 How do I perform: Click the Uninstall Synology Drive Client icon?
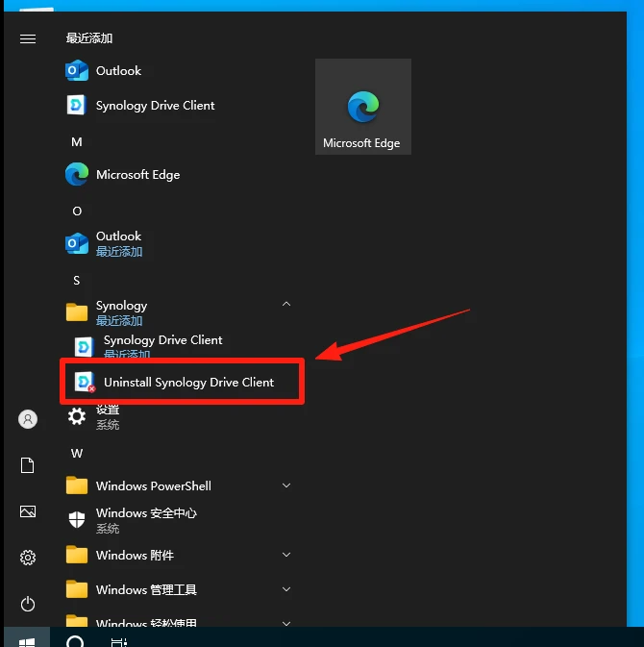point(85,382)
